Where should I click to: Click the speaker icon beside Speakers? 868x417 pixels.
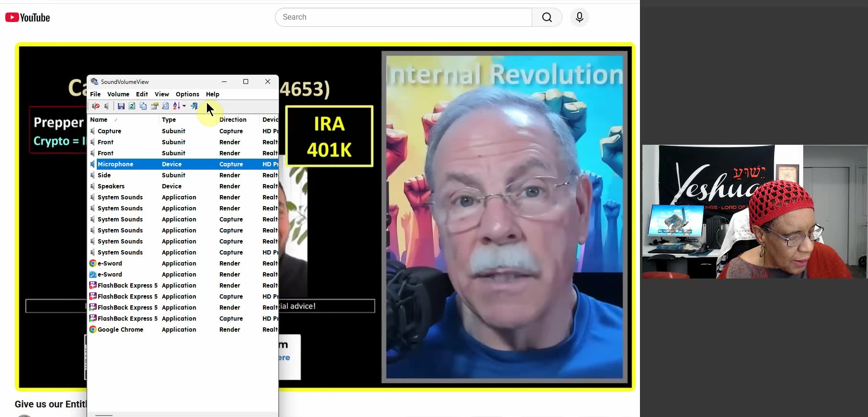coord(93,186)
